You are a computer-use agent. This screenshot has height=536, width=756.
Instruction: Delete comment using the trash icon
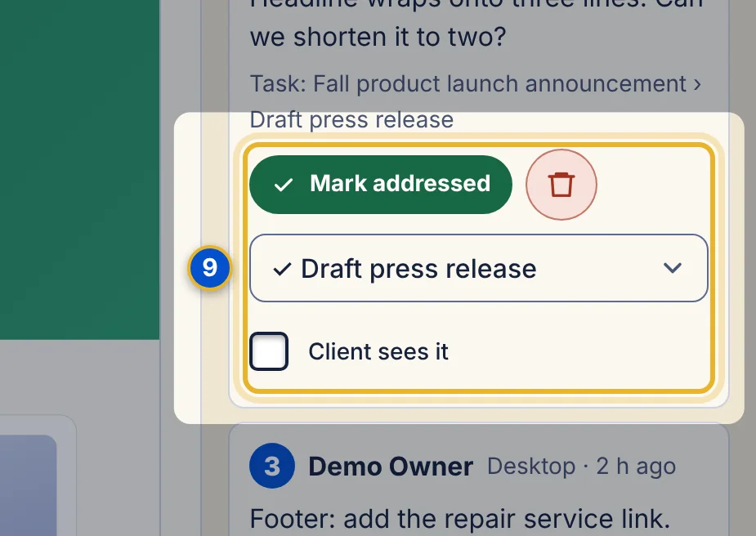pos(561,184)
